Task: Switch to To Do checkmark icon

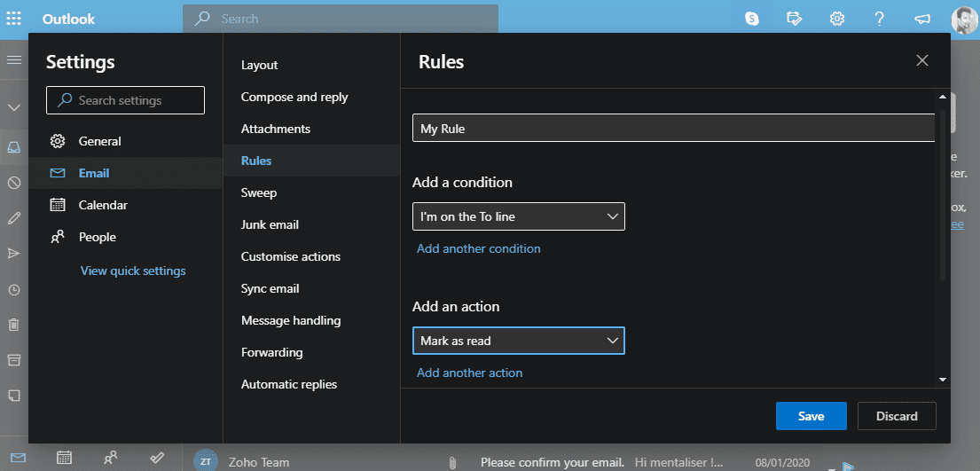Action: [157, 457]
